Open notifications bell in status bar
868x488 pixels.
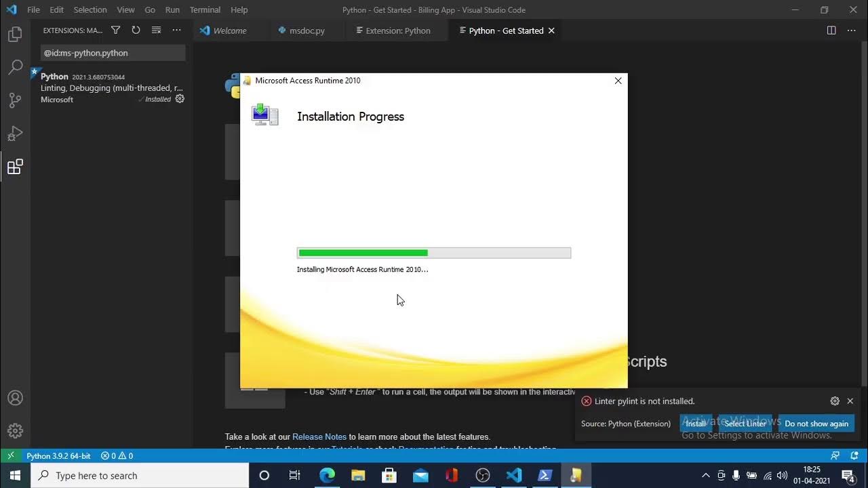tap(854, 456)
